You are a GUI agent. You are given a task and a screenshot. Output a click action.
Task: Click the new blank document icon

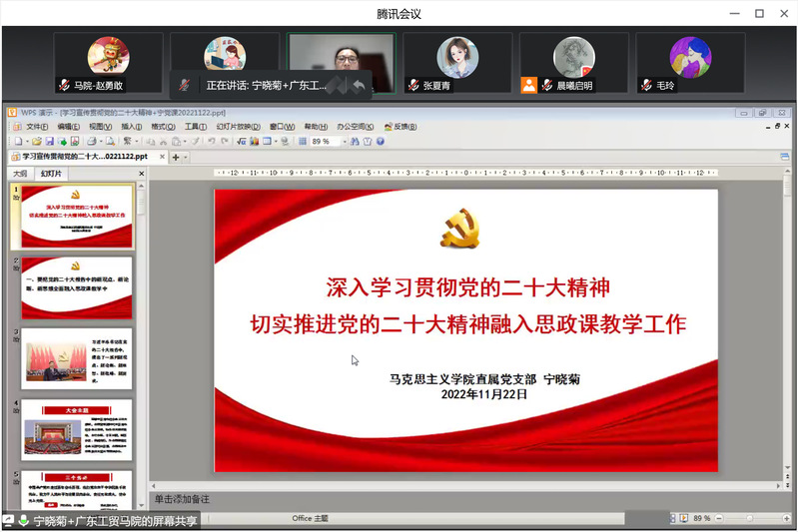point(17,142)
